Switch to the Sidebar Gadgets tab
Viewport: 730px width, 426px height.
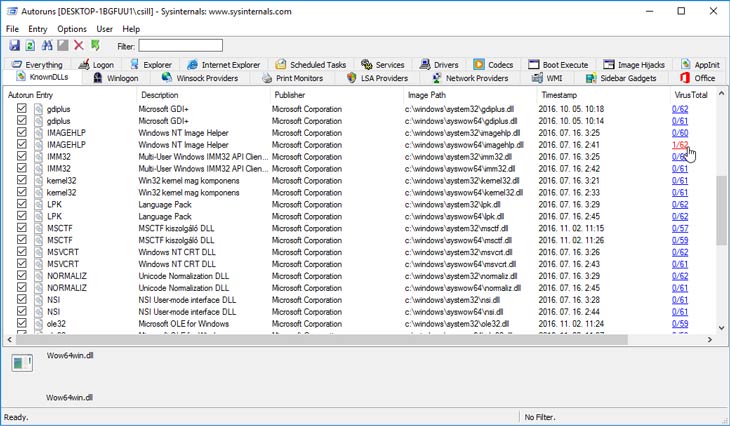click(x=621, y=78)
